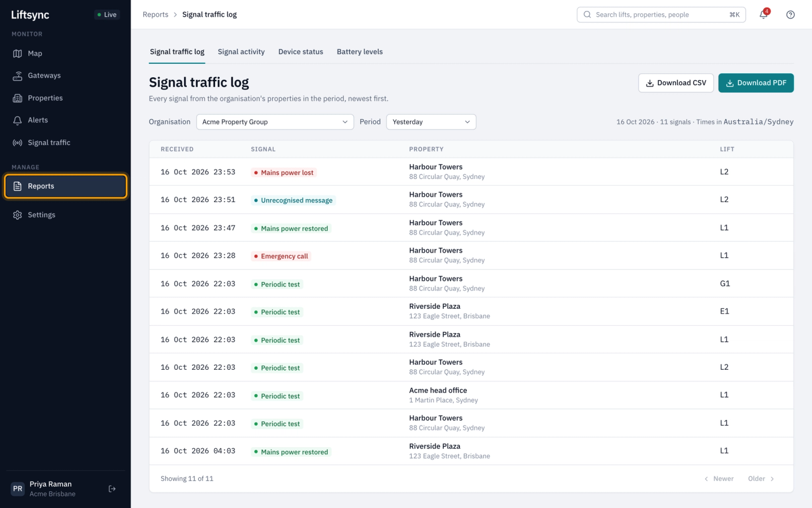Click Showing 11 of 11 text

[187, 479]
